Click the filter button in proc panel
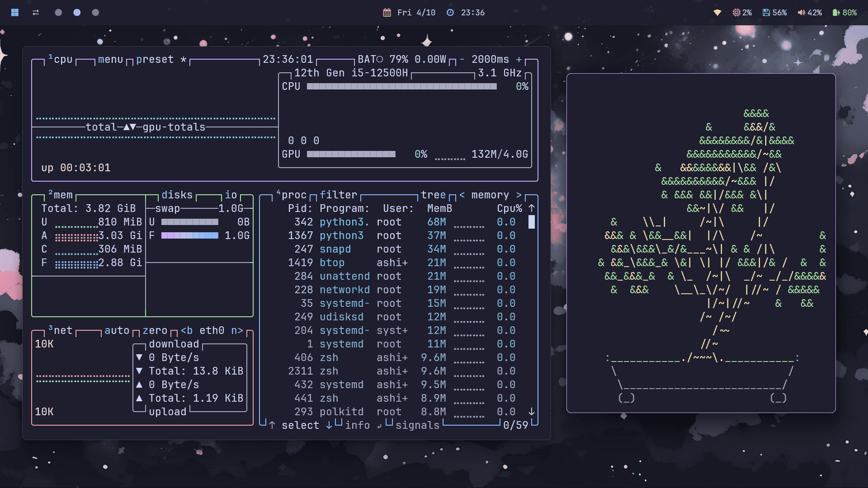Image resolution: width=868 pixels, height=488 pixels. (x=338, y=195)
